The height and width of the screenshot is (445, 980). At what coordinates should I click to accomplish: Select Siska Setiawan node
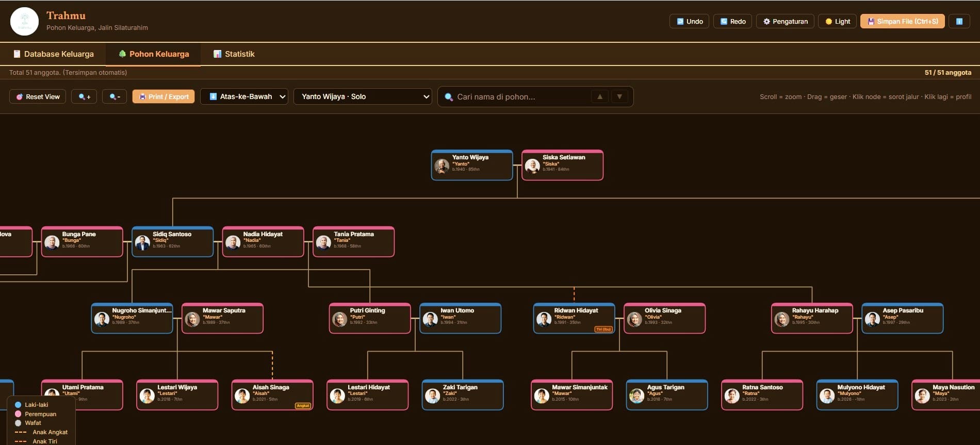click(563, 165)
